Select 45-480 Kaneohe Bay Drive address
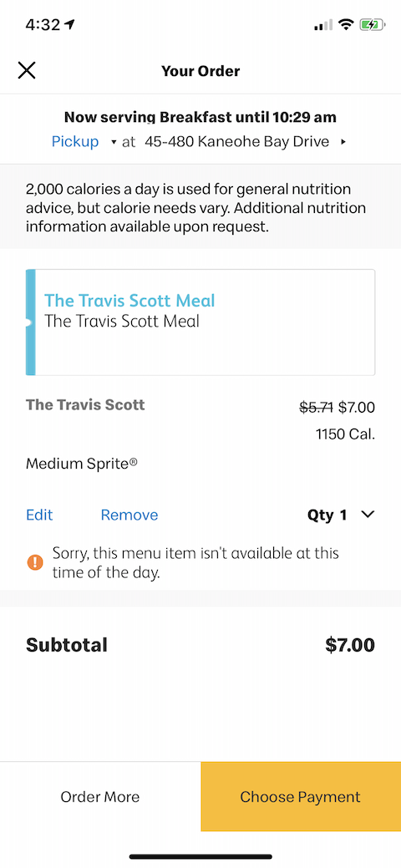The image size is (401, 868). [x=237, y=142]
